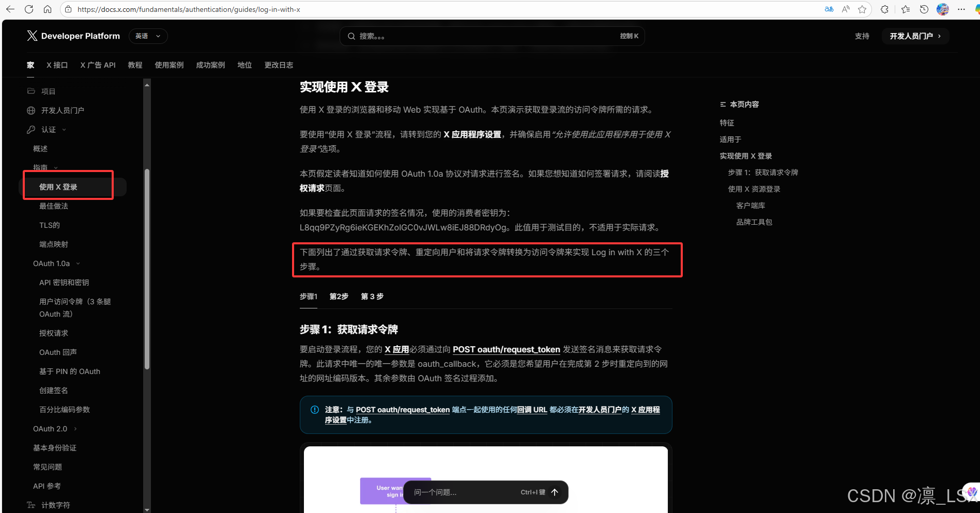This screenshot has height=513, width=980.
Task: Open OAuth 回声 sidebar item
Action: click(58, 352)
